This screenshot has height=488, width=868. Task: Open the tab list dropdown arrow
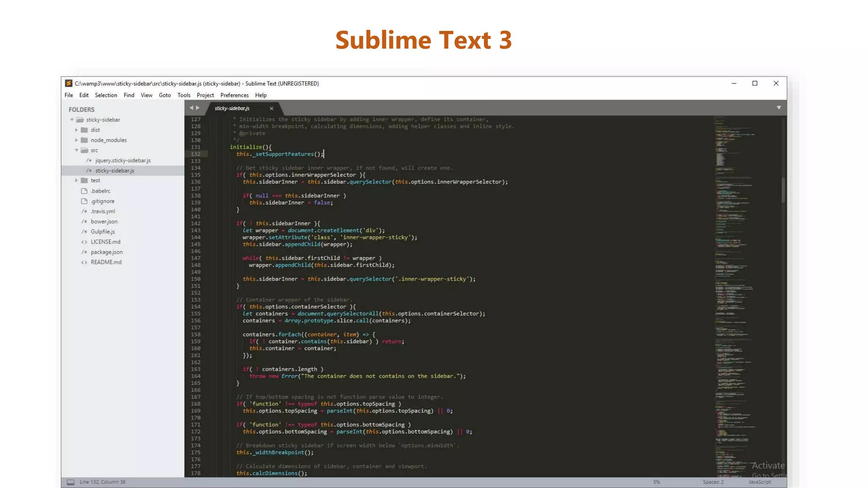coord(779,108)
